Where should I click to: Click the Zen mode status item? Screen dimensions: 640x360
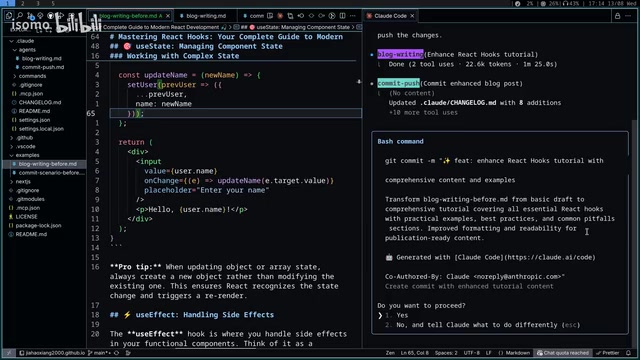pyautogui.click(x=390, y=353)
